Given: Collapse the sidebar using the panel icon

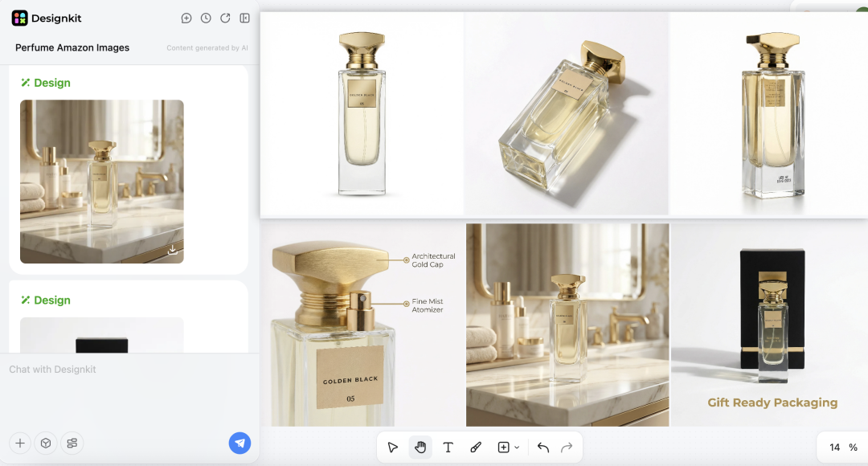Looking at the screenshot, I should (244, 18).
